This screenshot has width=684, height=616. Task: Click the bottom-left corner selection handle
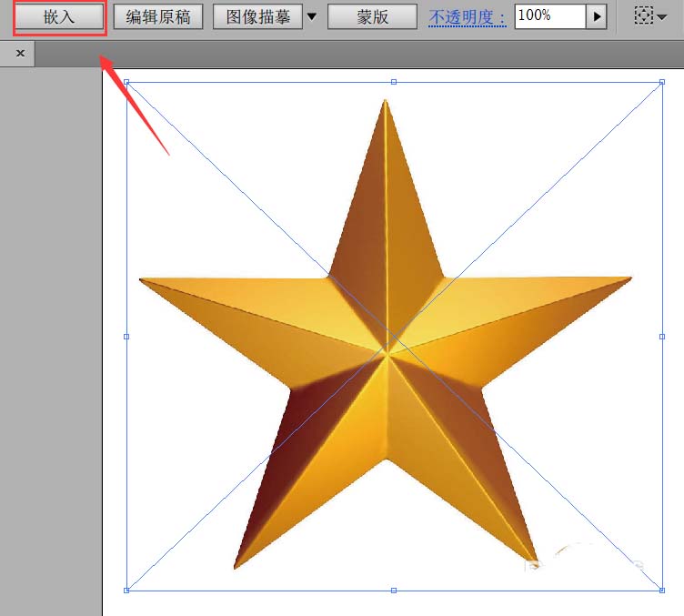coord(126,591)
